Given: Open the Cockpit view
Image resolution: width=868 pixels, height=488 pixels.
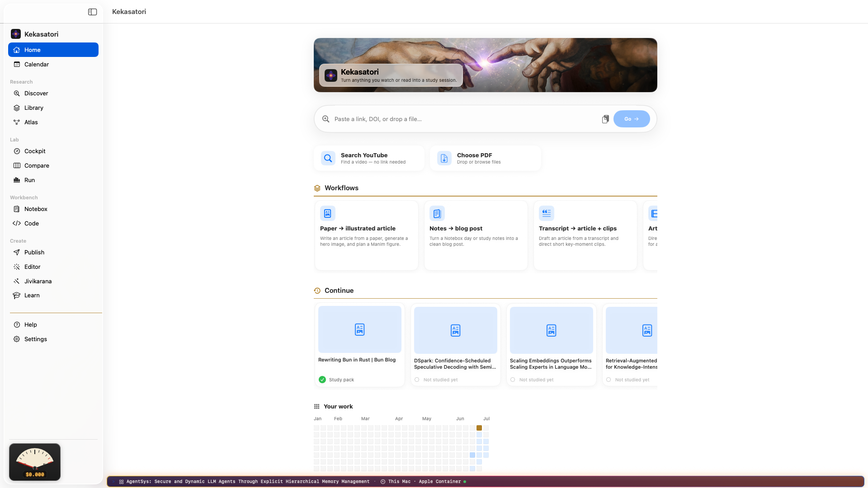Looking at the screenshot, I should click(x=53, y=151).
